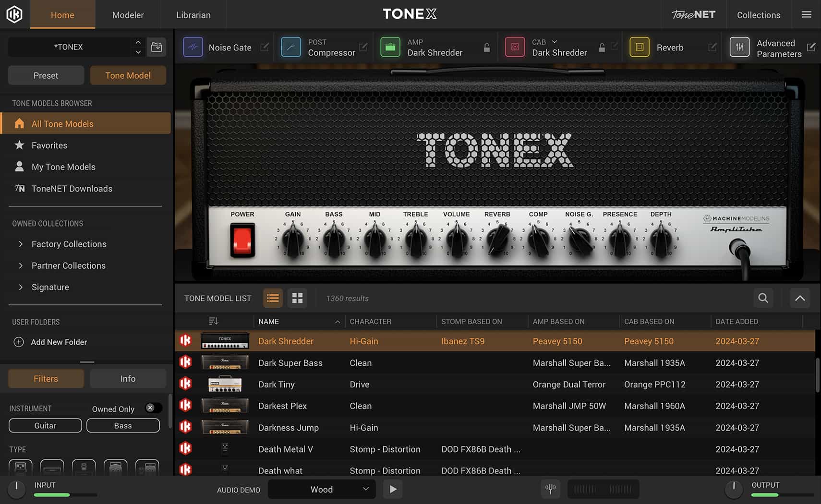Image resolution: width=821 pixels, height=504 pixels.
Task: Switch tone model list to grid view
Action: coord(297,298)
